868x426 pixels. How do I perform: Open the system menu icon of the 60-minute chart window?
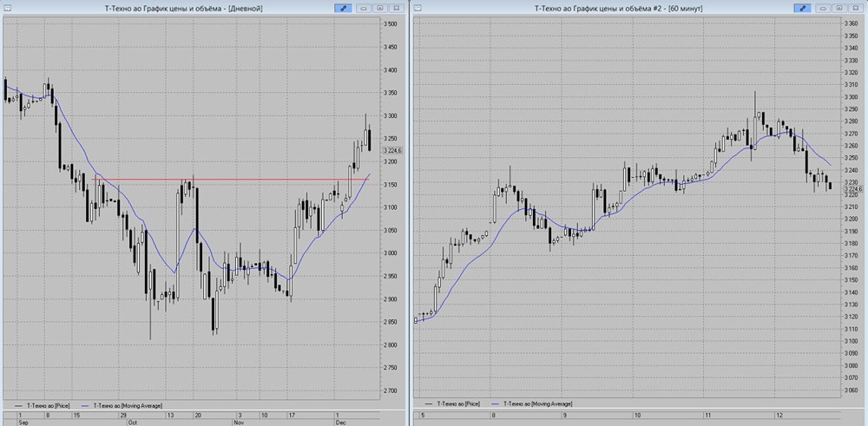coord(418,9)
